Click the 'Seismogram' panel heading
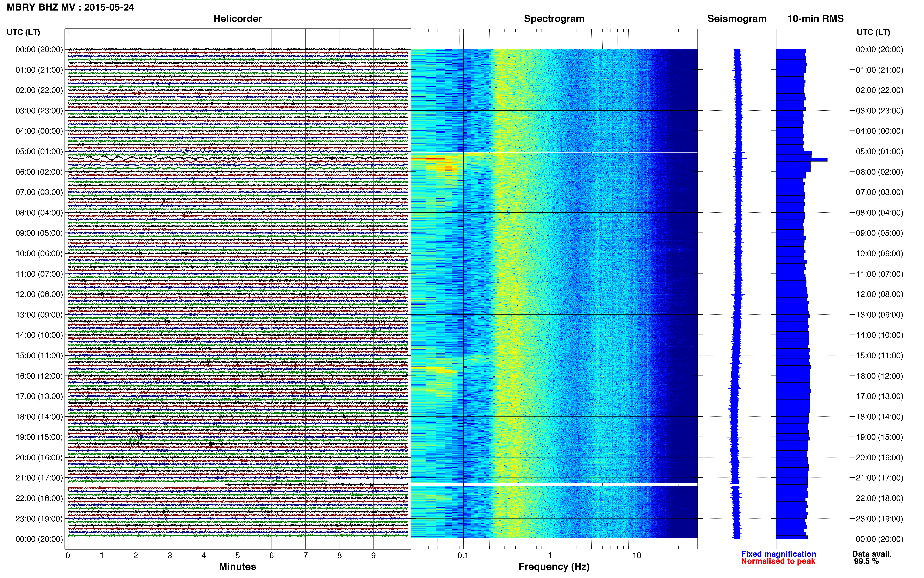This screenshot has height=578, width=924. pos(737,19)
